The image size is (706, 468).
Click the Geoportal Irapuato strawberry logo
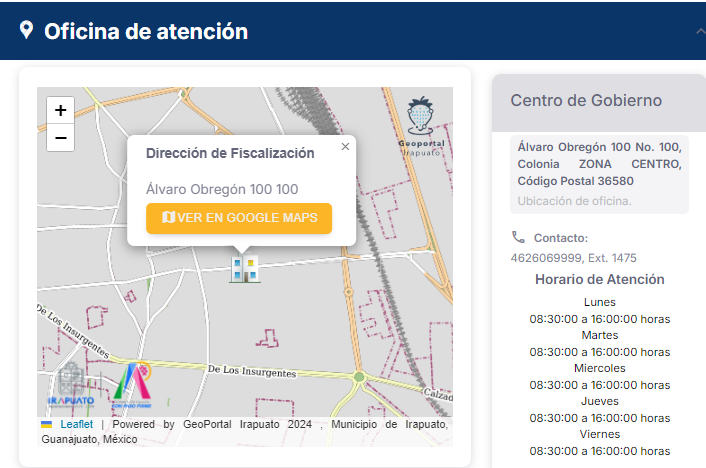tap(421, 127)
